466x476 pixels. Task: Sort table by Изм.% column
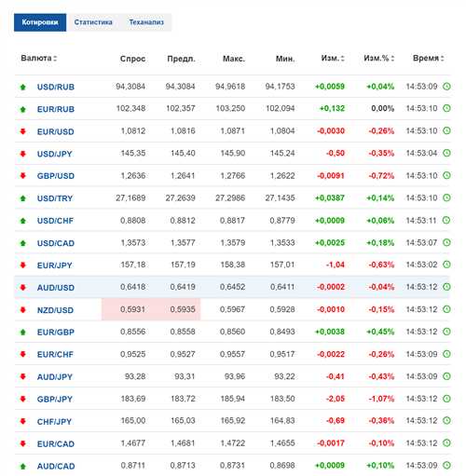click(x=378, y=58)
